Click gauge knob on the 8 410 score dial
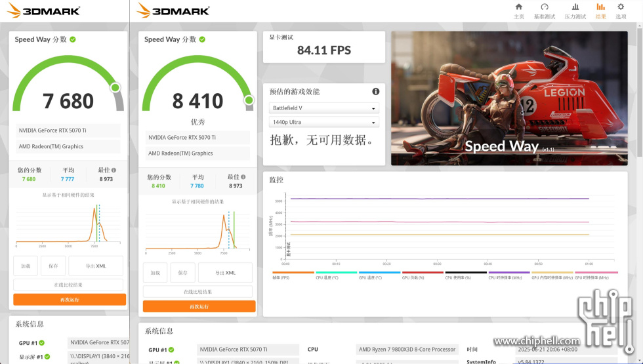 249,100
